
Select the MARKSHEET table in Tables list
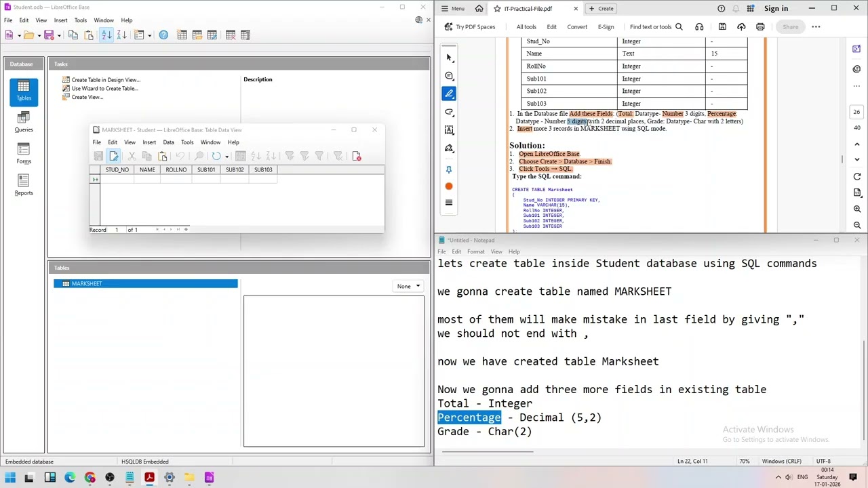coord(146,284)
